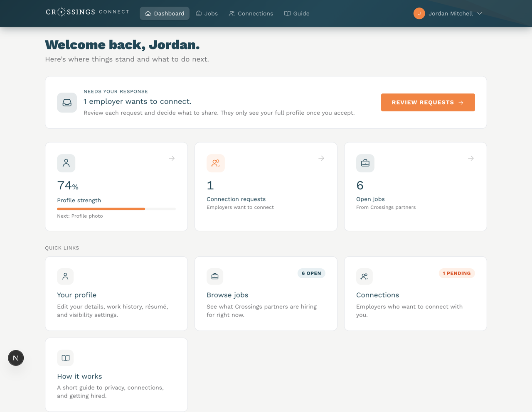Click the briefcase icon beside Jobs
This screenshot has width=532, height=412.
(x=199, y=13)
